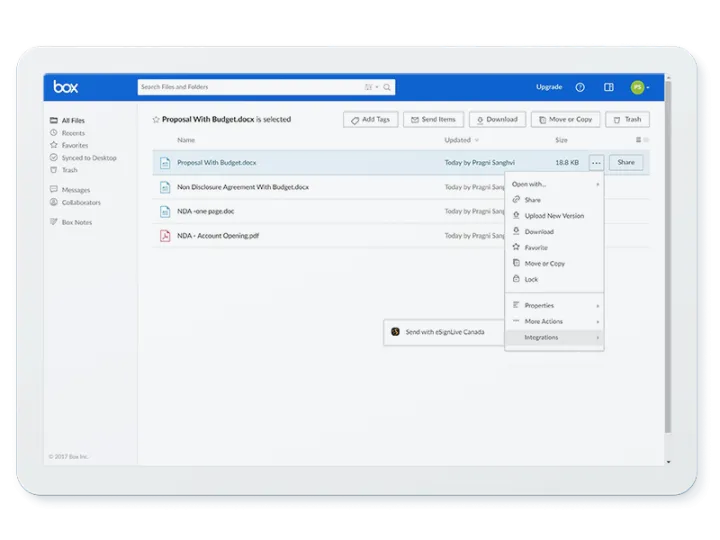Choose Upload New Version menu item

(x=554, y=216)
